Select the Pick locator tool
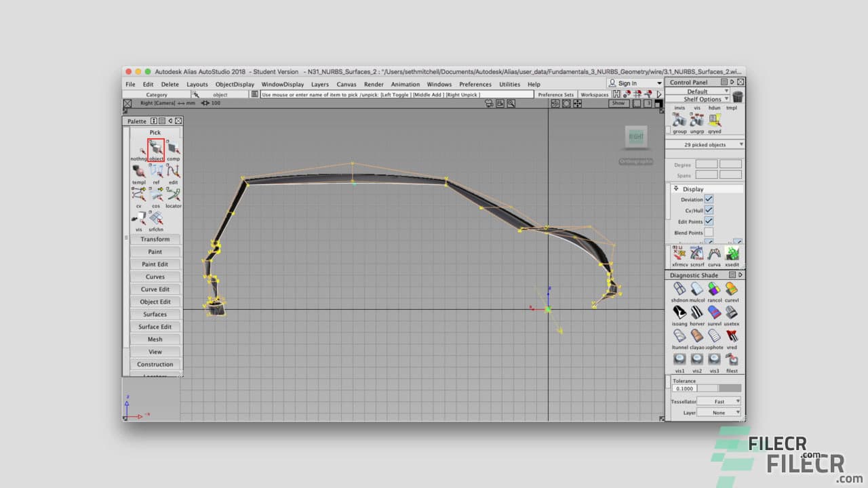The height and width of the screenshot is (488, 868). (173, 195)
